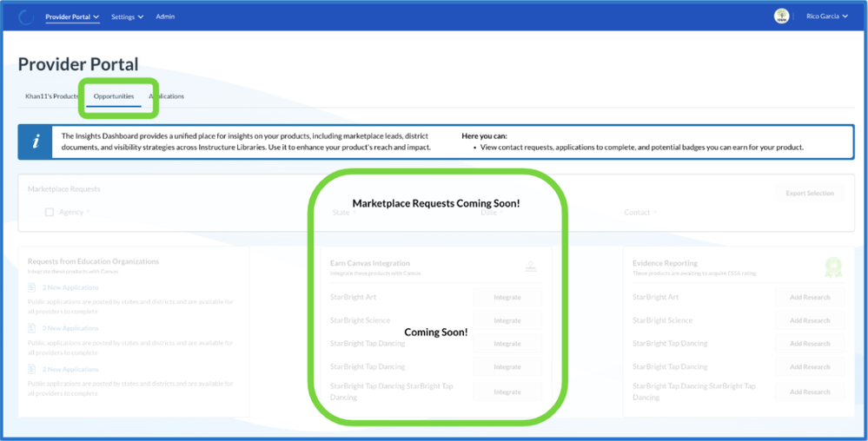Switch to the Opportunities tab
This screenshot has height=441, width=868.
coord(114,96)
